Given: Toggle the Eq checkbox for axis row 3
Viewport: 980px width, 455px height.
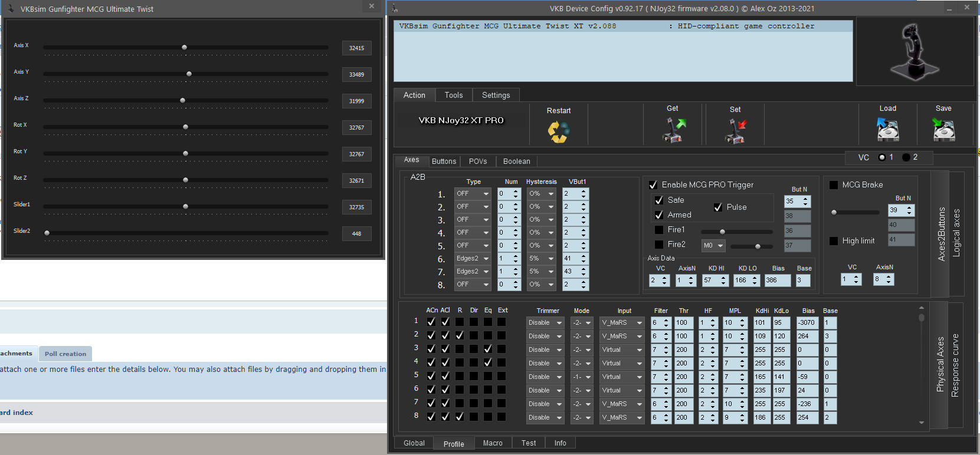Looking at the screenshot, I should pos(488,349).
